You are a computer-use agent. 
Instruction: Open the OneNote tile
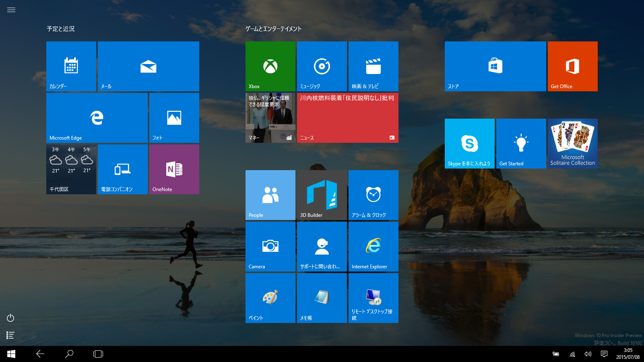[174, 169]
